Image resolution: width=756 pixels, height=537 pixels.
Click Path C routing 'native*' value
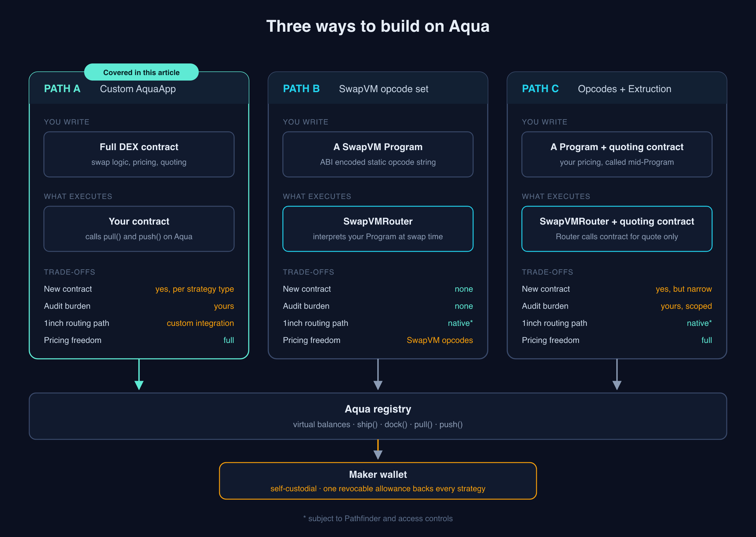coord(699,323)
